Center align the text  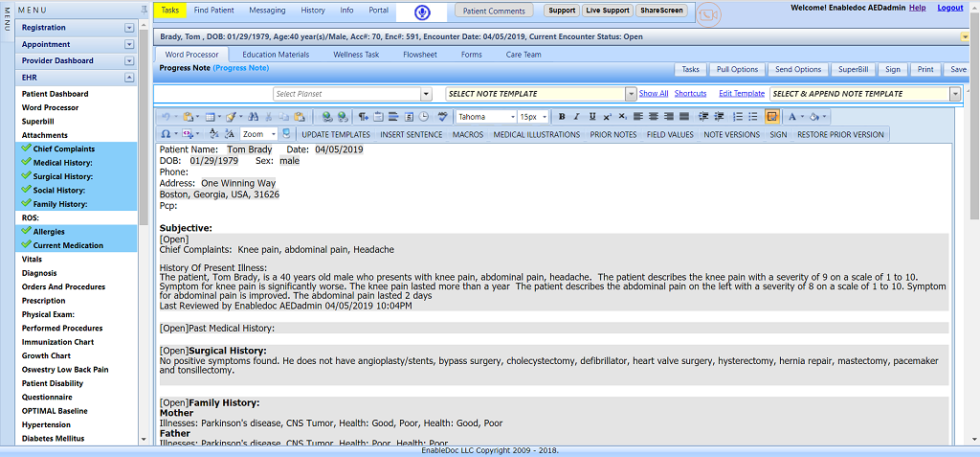pos(653,117)
